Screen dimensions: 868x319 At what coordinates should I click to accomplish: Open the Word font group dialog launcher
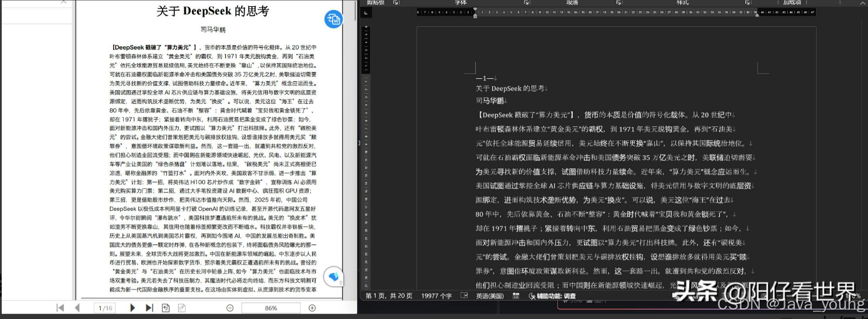[x=526, y=3]
